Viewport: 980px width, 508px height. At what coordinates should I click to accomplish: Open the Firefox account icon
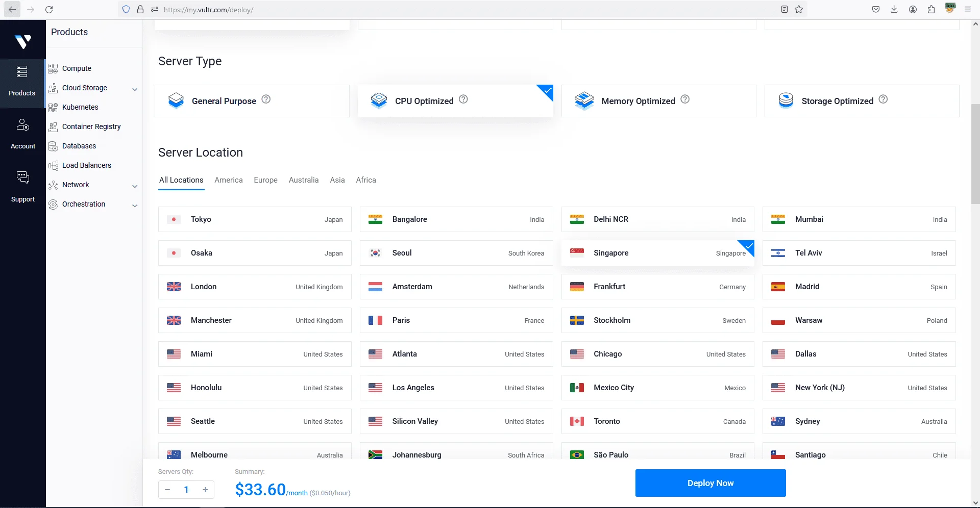(x=913, y=9)
